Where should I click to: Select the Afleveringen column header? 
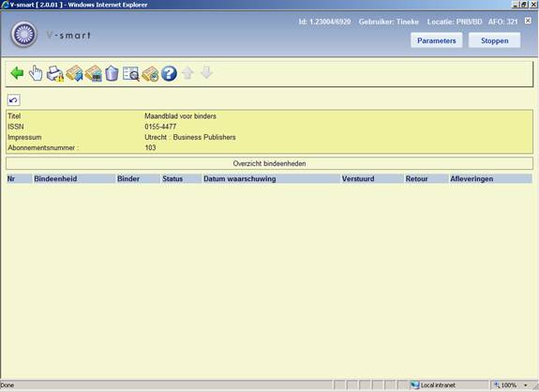[472, 179]
